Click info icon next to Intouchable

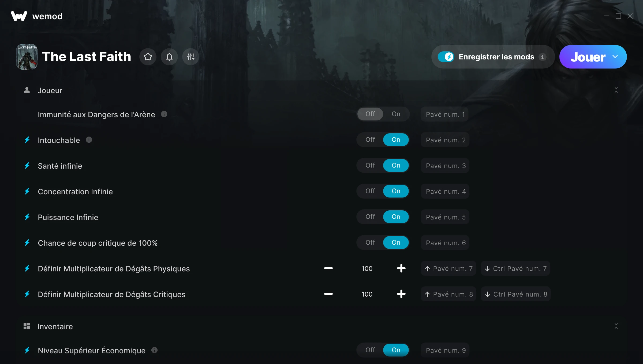click(x=89, y=140)
